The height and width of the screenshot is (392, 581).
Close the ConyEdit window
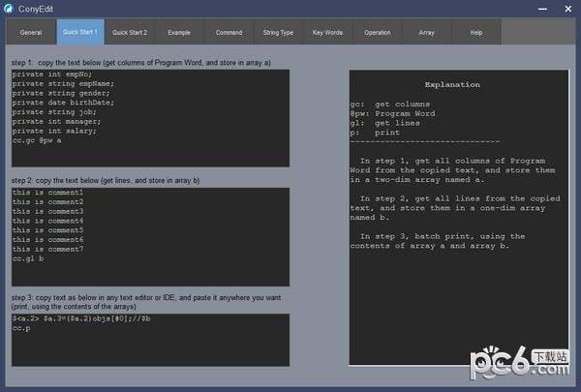click(x=566, y=9)
